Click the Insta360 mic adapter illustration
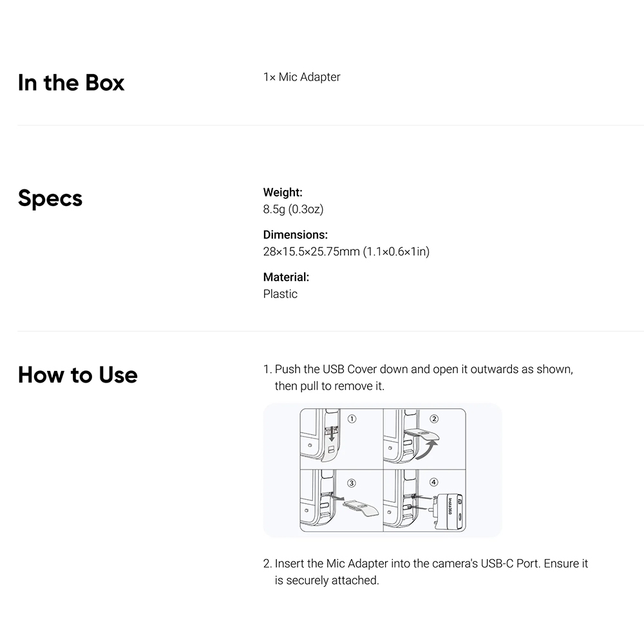The image size is (644, 644). pos(448,509)
